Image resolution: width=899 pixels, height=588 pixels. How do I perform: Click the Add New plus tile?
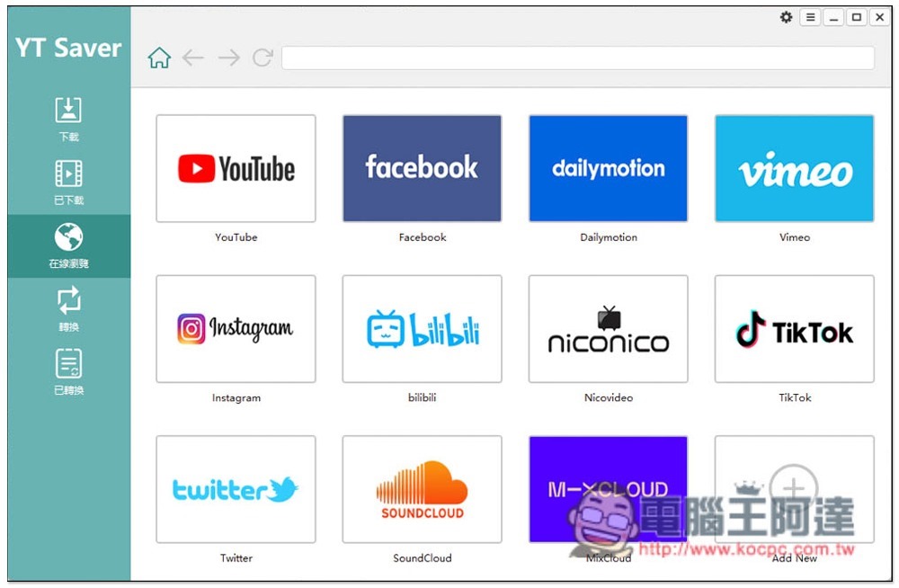(x=795, y=489)
